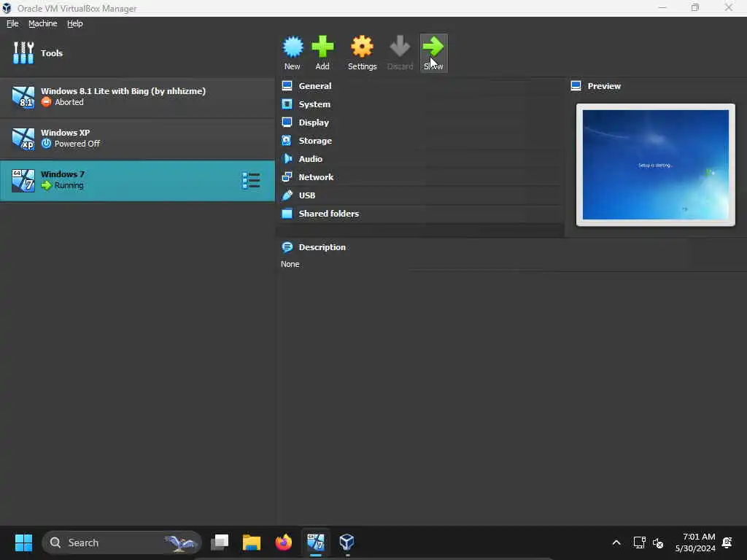The image size is (747, 560).
Task: Expand the system tray hidden icons chevron
Action: [x=616, y=542]
